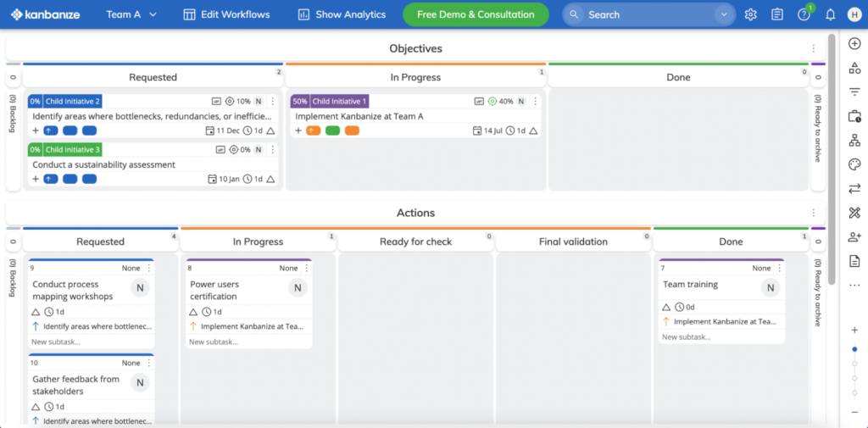The width and height of the screenshot is (868, 428).
Task: Open the Team A board dropdown
Action: (x=131, y=15)
